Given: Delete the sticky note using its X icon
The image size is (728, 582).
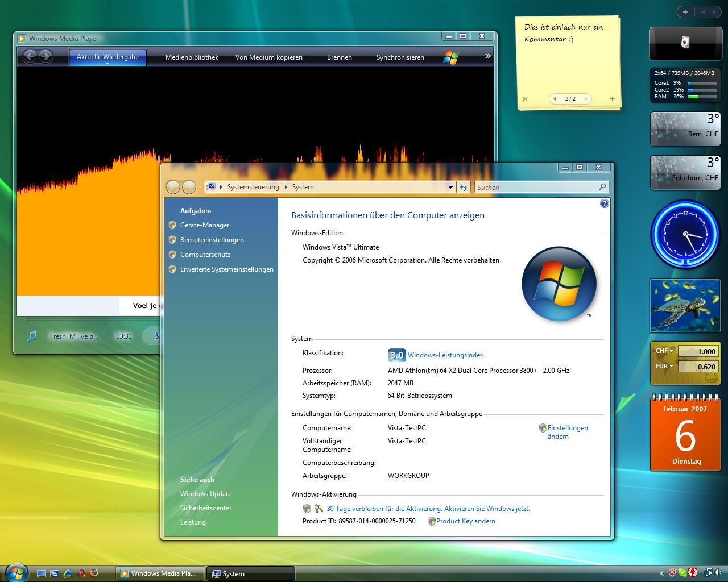Looking at the screenshot, I should (525, 99).
